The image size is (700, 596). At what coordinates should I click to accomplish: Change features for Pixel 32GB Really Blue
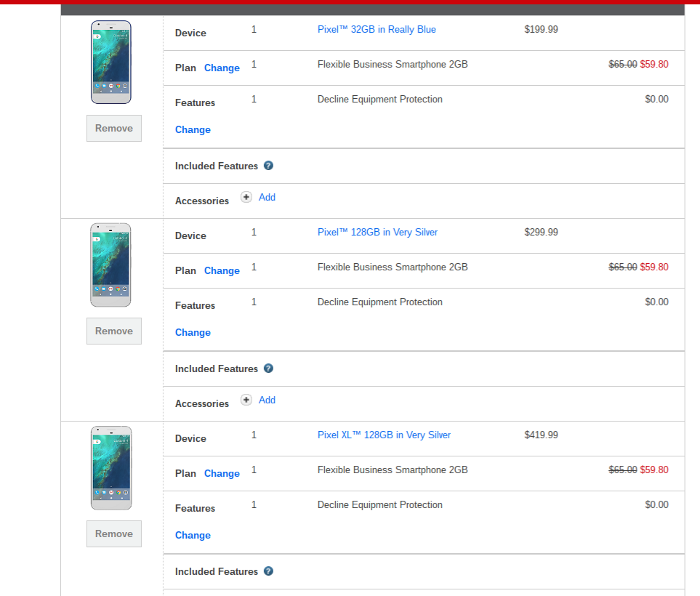click(193, 129)
